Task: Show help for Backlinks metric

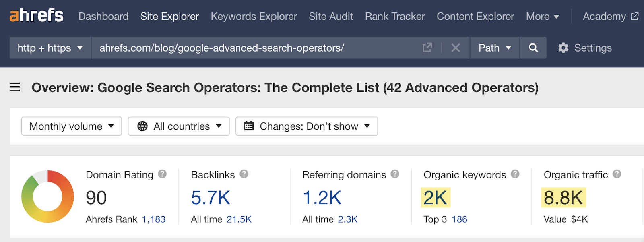Action: click(244, 174)
